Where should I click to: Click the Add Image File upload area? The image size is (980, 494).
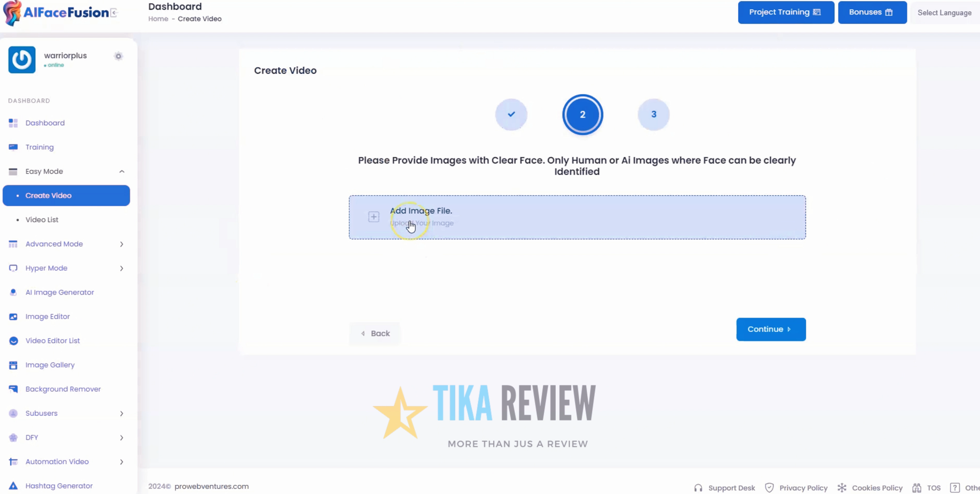[577, 217]
